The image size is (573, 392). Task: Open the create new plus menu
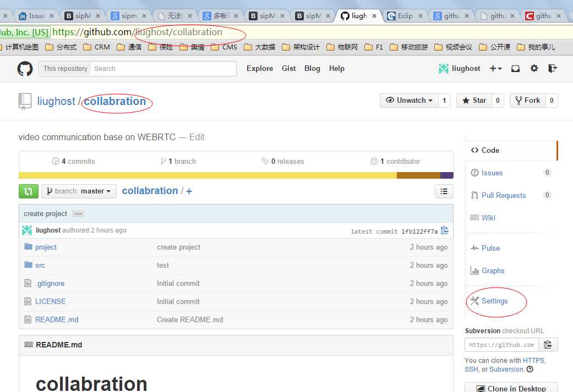click(495, 68)
